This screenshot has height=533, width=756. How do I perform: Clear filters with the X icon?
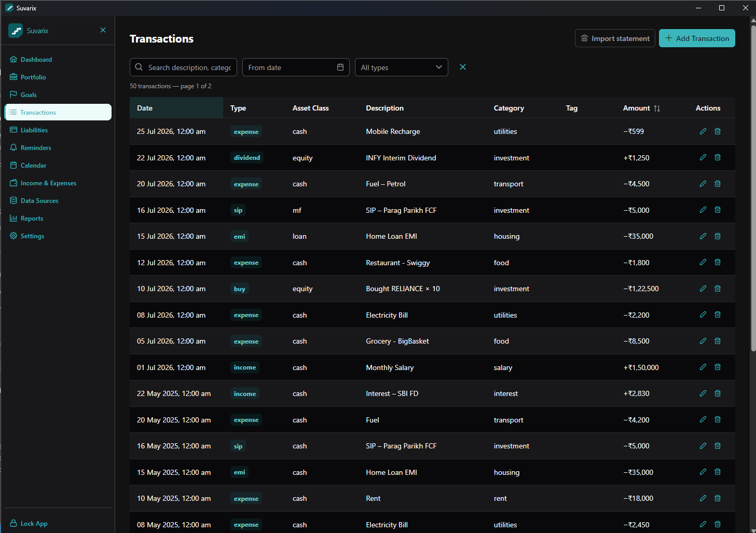pos(463,67)
